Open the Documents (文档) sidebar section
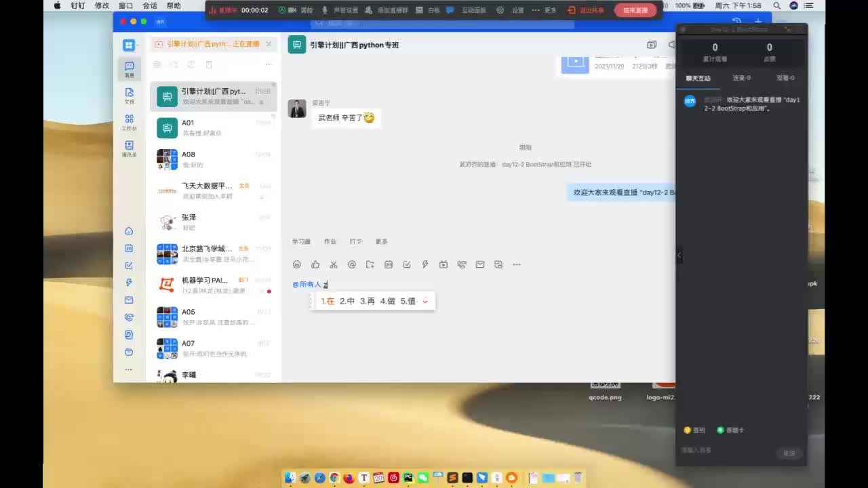868x488 pixels. click(x=129, y=96)
